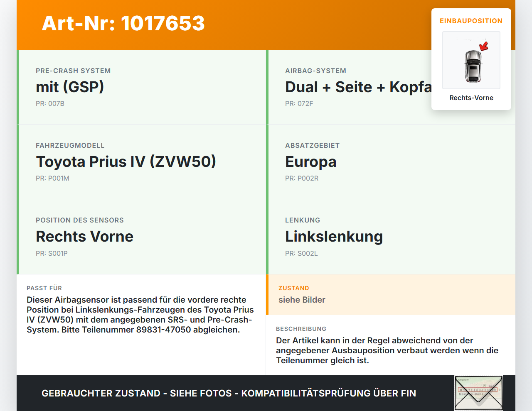The height and width of the screenshot is (411, 532).
Task: Open the envelope thumbnail in footer
Action: pyautogui.click(x=478, y=393)
